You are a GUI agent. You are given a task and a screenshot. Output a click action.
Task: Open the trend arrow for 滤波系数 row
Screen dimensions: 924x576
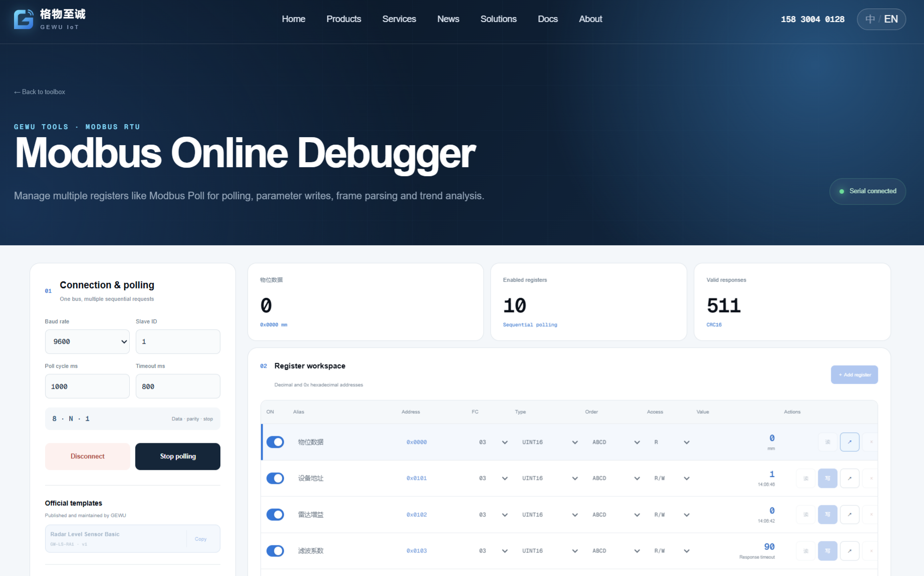(x=849, y=551)
